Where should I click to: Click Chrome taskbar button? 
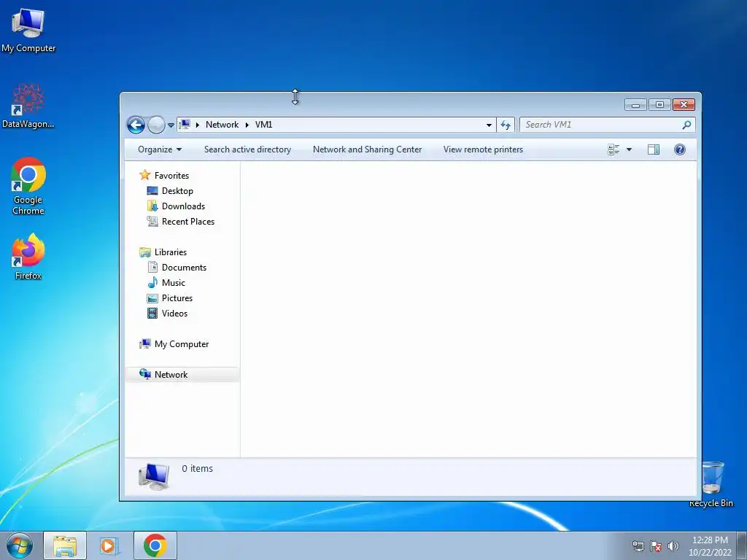tap(155, 545)
